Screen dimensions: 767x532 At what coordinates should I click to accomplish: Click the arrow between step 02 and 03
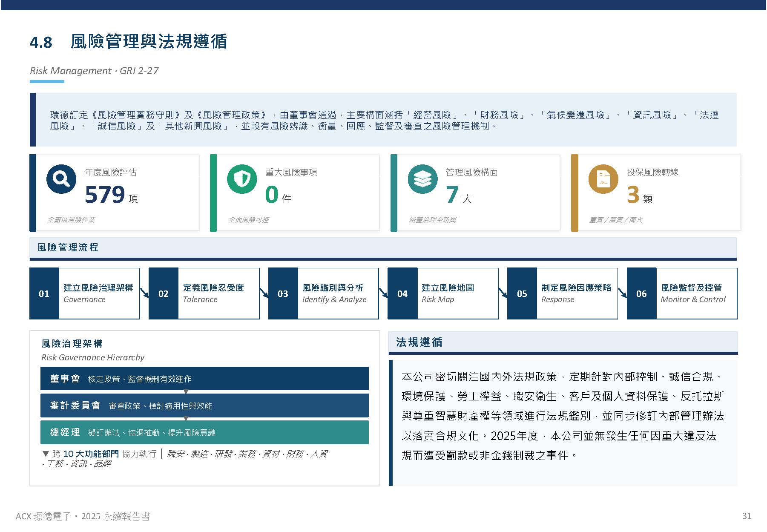coord(264,293)
